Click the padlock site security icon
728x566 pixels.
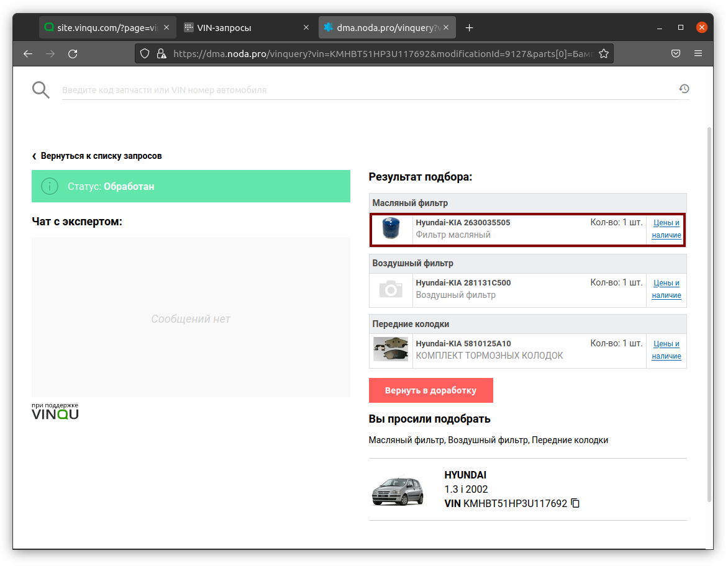click(161, 54)
